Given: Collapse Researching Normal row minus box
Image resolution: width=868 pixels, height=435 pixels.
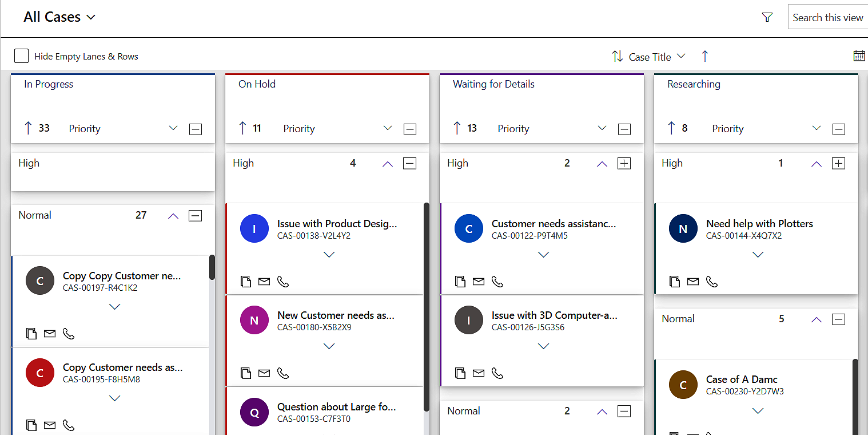Looking at the screenshot, I should (839, 319).
